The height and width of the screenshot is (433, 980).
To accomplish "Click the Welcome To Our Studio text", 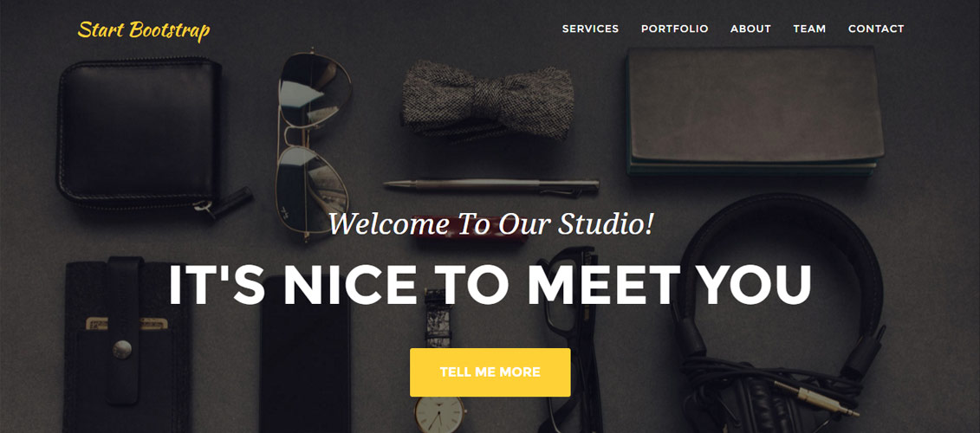I will click(x=490, y=223).
